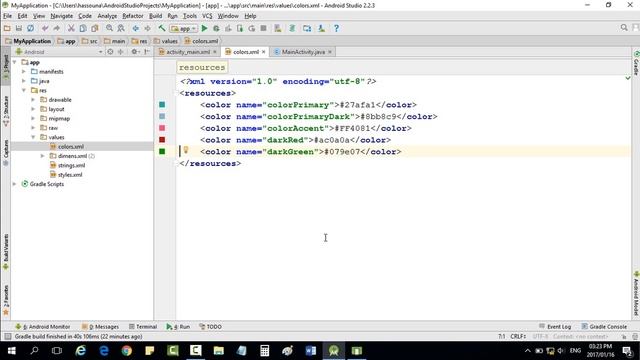Image resolution: width=640 pixels, height=360 pixels.
Task: Expand the drawable folder arrow
Action: click(x=33, y=100)
